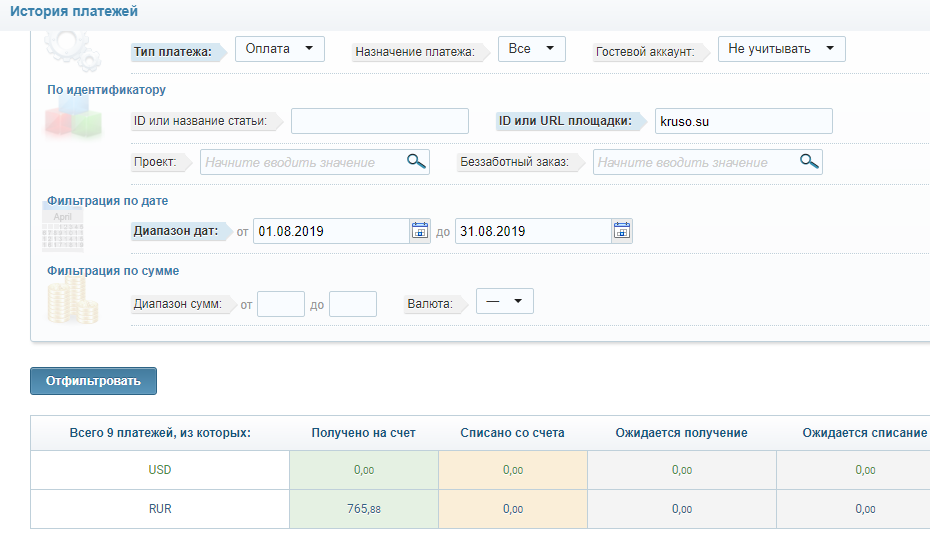Click RUR Ожидается получение value 0,00

tap(681, 509)
